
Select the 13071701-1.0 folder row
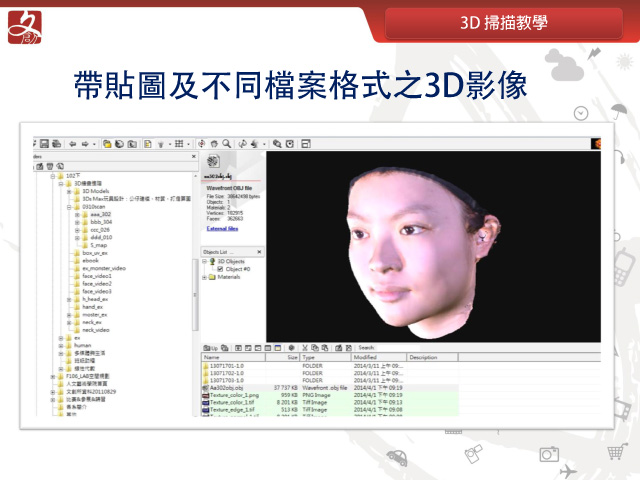click(330, 366)
